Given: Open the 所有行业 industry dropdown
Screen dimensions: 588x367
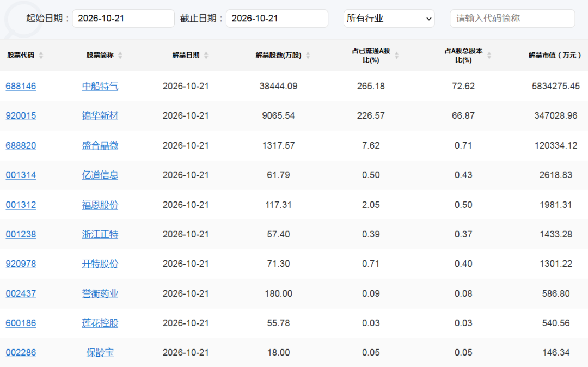Looking at the screenshot, I should click(x=389, y=19).
